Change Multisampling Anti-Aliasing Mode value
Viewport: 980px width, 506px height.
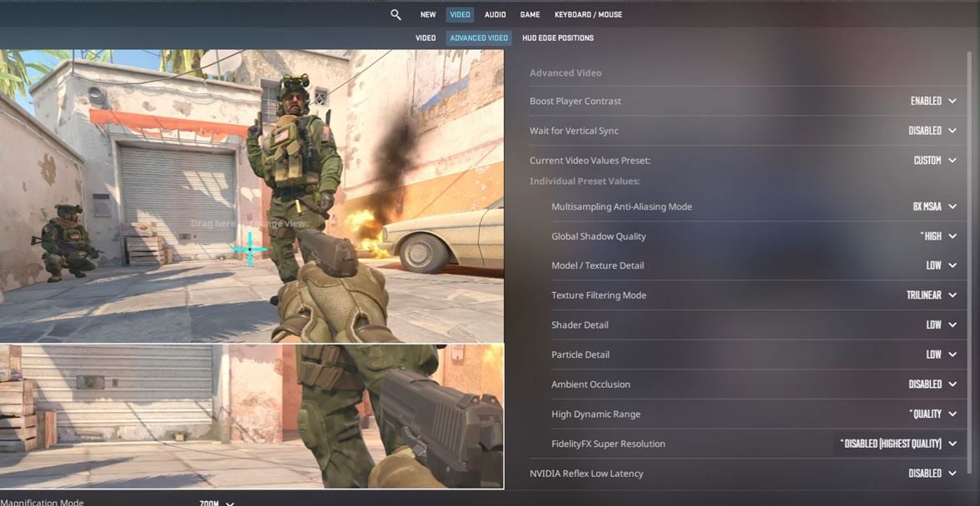coord(935,206)
